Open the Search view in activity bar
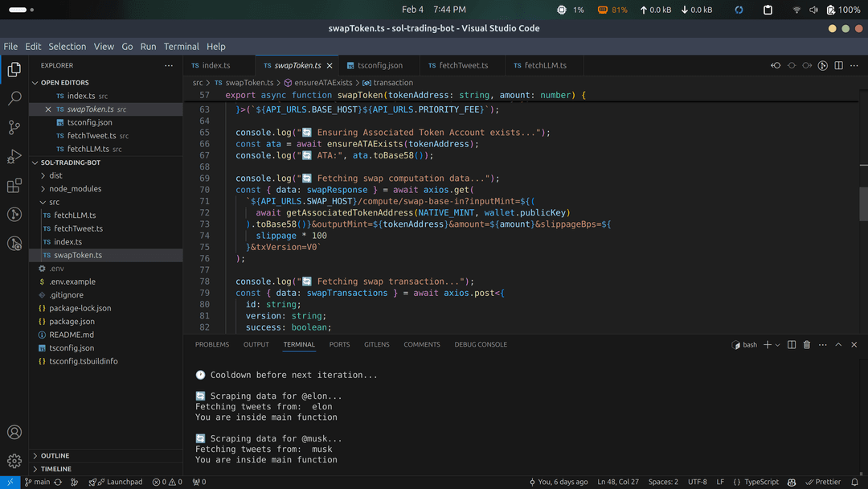 [x=14, y=99]
